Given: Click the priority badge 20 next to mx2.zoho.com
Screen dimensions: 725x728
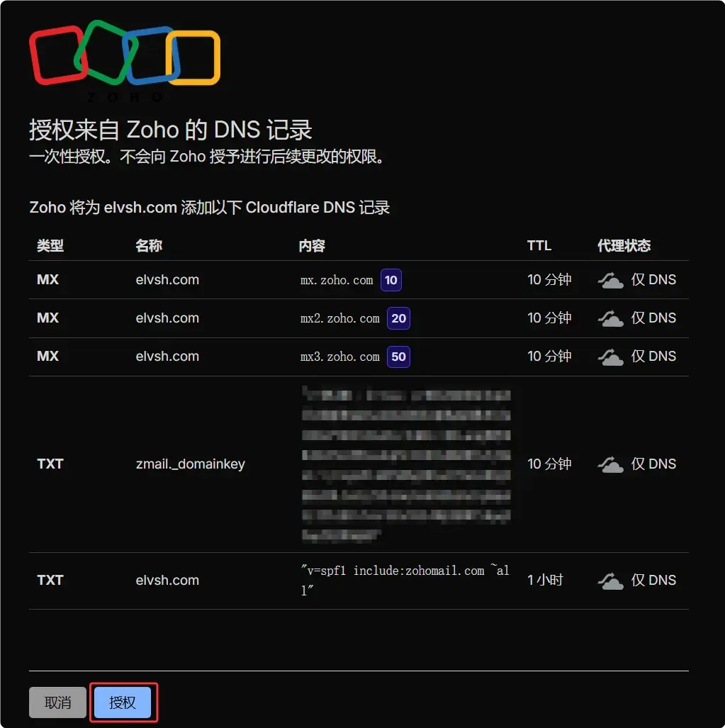Looking at the screenshot, I should [x=398, y=318].
